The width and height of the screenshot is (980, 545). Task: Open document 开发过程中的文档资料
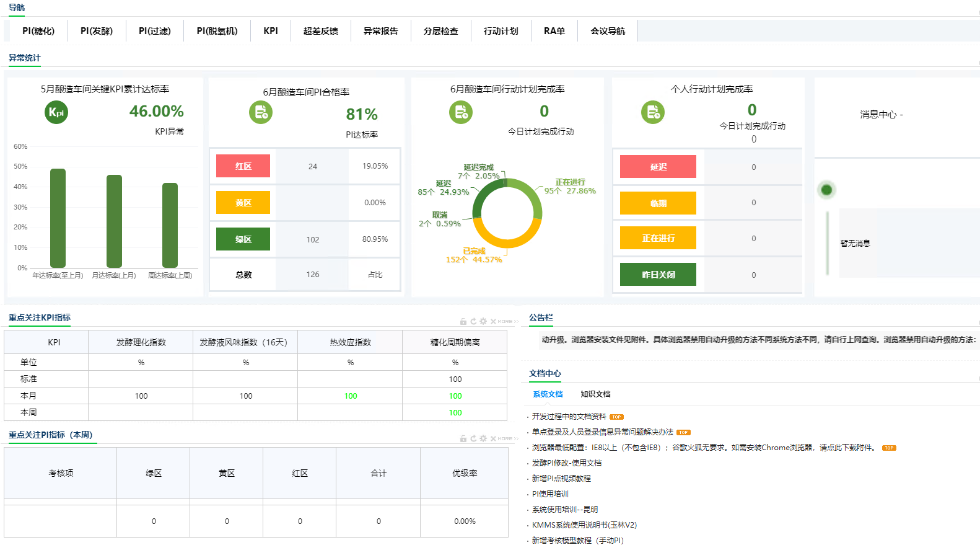click(569, 417)
